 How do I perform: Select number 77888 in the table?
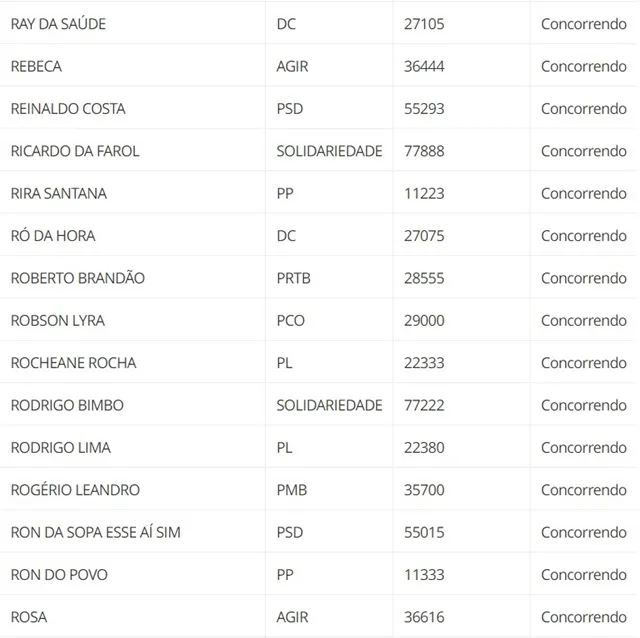pos(424,151)
